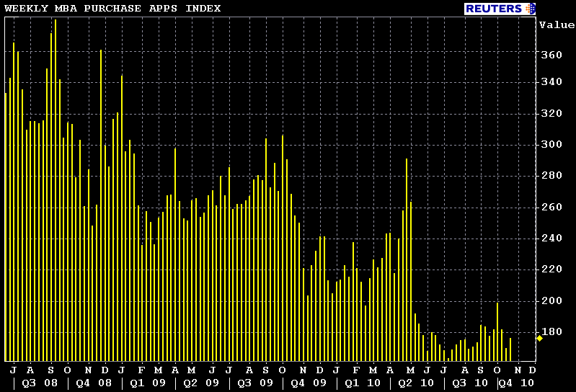Select the chart title Weekly MBA Purchase Apps Index

[x=113, y=9]
